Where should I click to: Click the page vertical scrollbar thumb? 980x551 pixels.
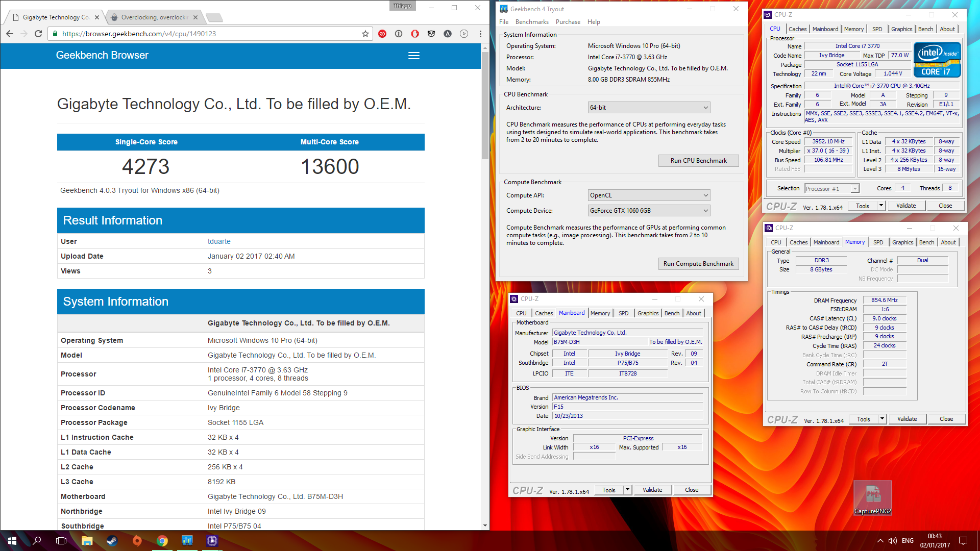(x=485, y=105)
